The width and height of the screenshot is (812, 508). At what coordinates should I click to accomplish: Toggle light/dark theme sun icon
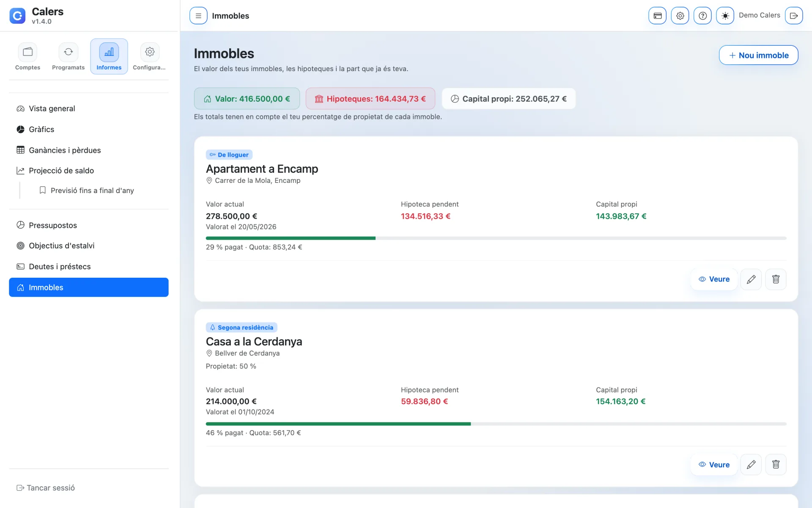(725, 16)
